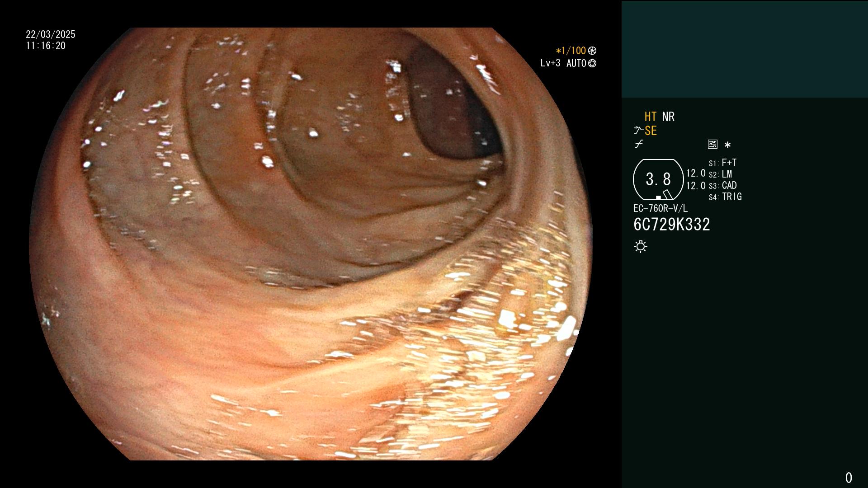
Task: Click the HT indicator
Action: (x=651, y=117)
